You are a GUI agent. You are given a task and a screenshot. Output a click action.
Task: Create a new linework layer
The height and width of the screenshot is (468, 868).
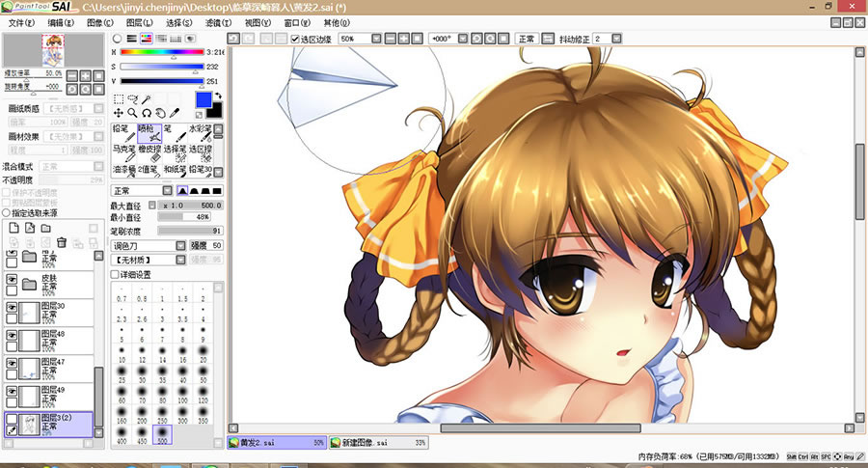(30, 228)
